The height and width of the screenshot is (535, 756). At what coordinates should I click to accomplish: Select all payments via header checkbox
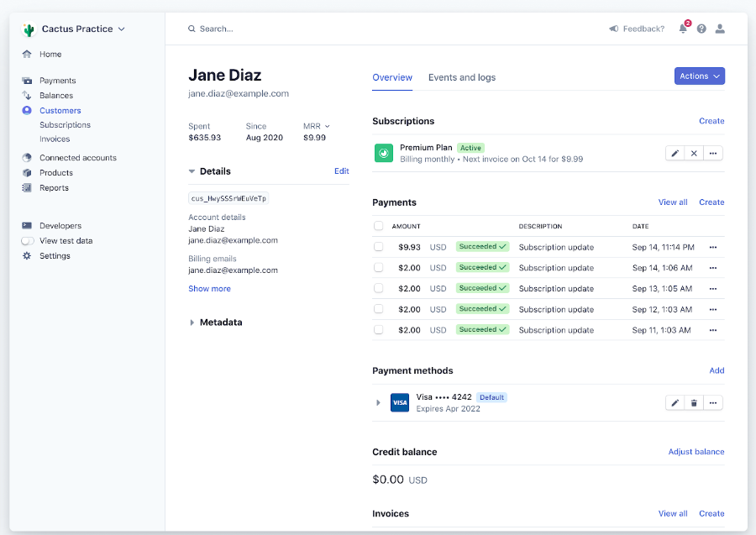(378, 225)
